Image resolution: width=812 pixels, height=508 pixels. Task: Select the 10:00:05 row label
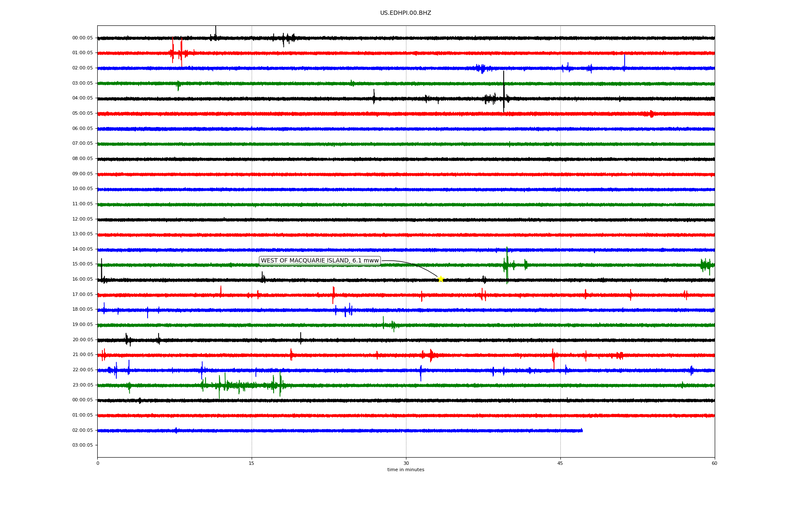pos(82,189)
